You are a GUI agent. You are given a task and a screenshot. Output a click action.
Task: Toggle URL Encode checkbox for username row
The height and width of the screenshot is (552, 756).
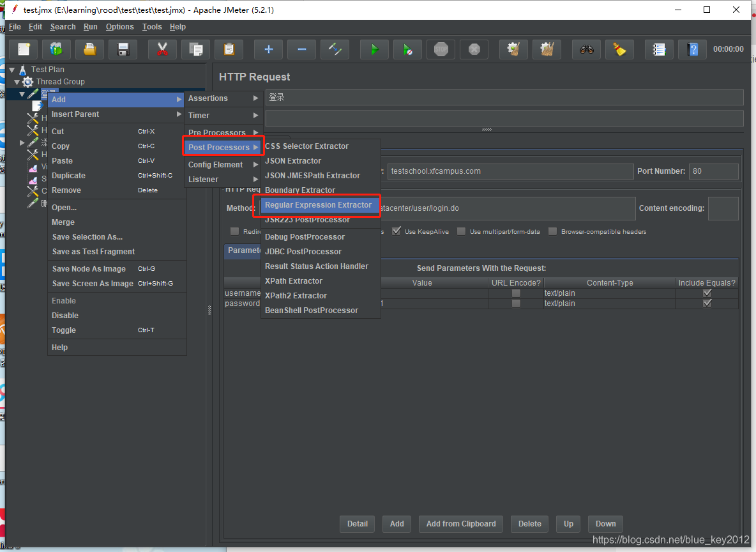pos(516,293)
